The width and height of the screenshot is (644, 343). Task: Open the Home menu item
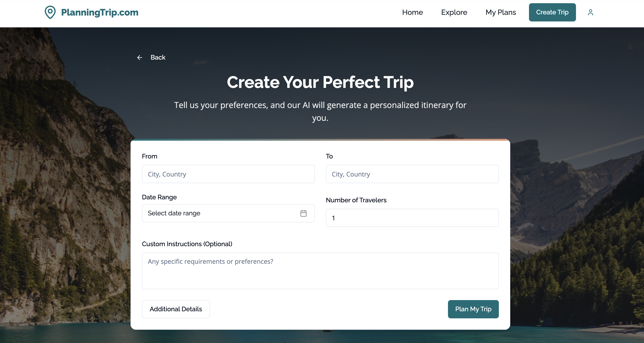tap(412, 12)
